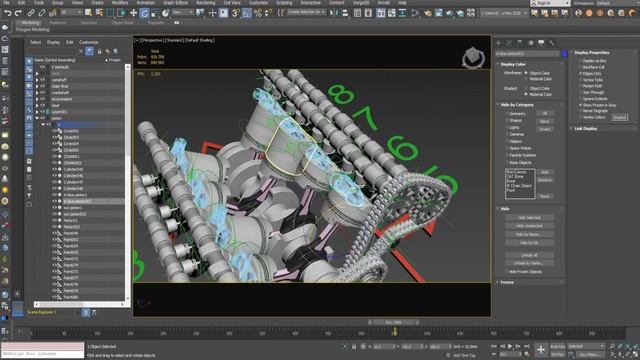Open the Graph Editors menu
The image size is (640, 360).
click(176, 2)
